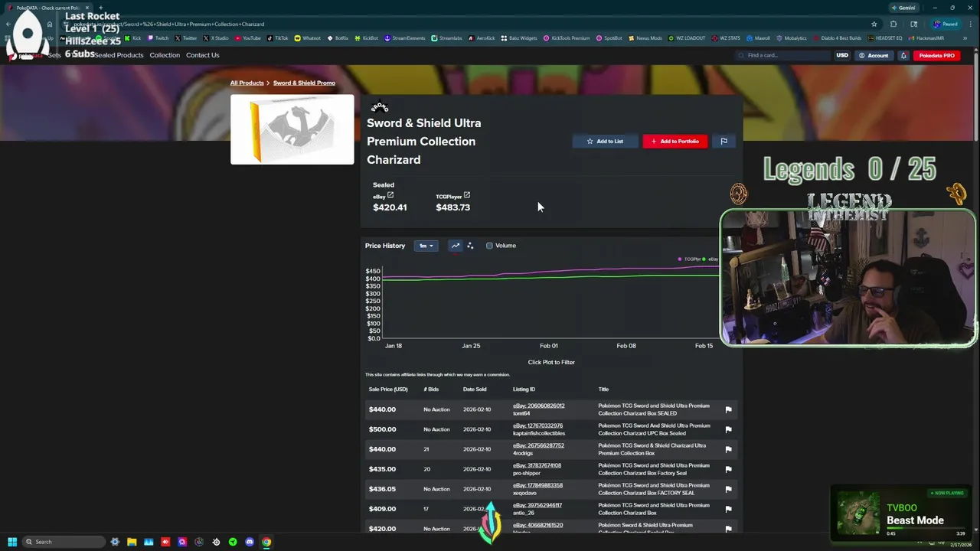Select the scatter plot view icon
This screenshot has height=551, width=980.
coord(470,246)
